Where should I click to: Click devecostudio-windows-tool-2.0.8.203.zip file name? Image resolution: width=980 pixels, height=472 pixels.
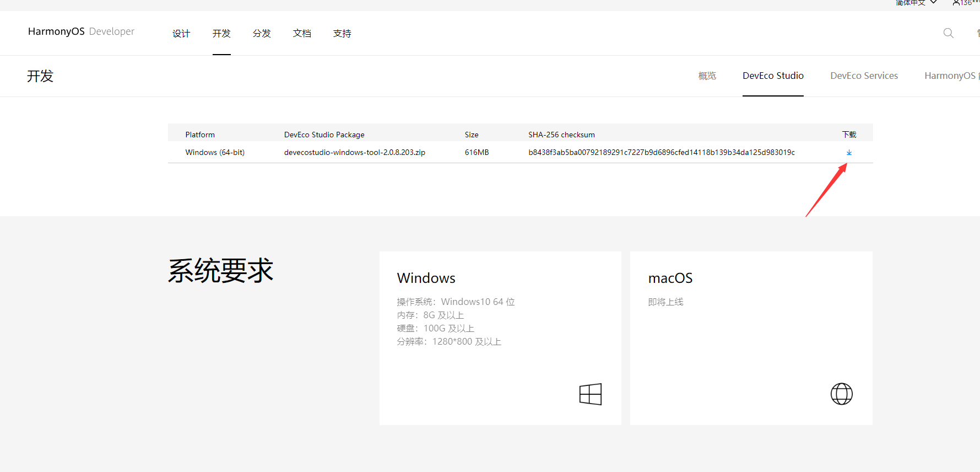pyautogui.click(x=354, y=152)
